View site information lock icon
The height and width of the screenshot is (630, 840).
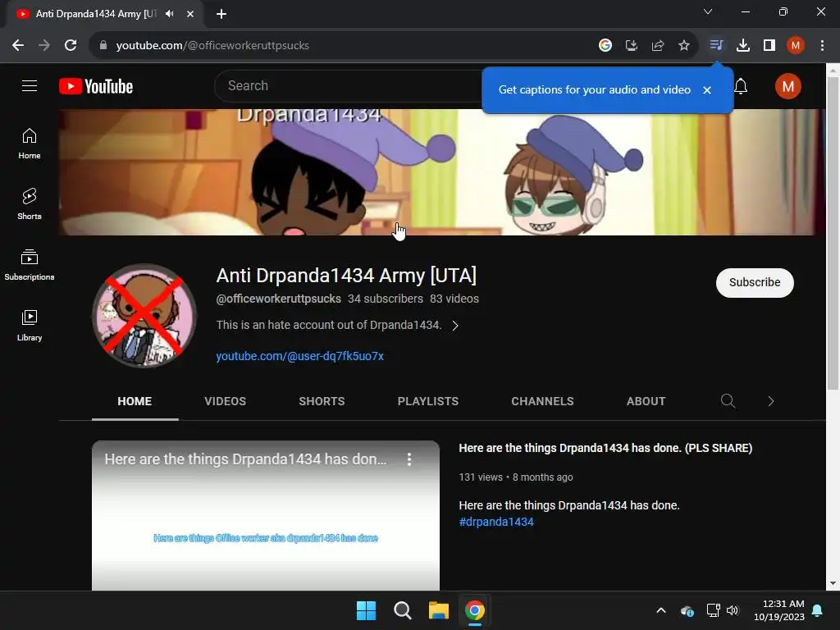103,46
